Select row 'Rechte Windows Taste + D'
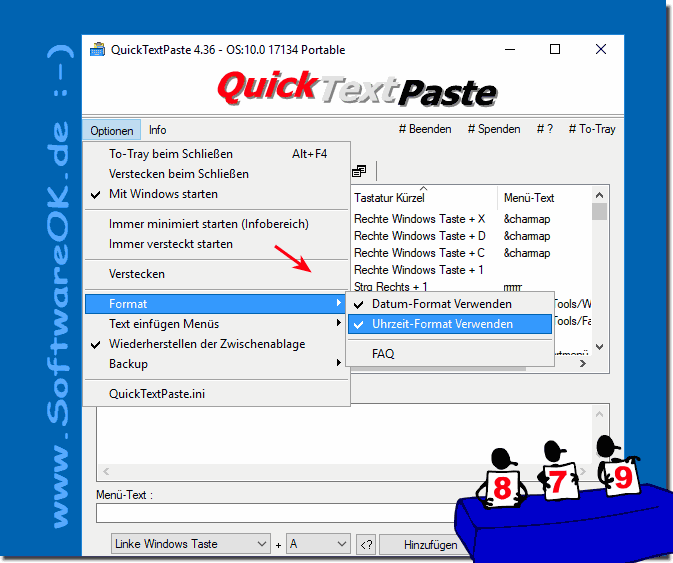 tap(471, 236)
